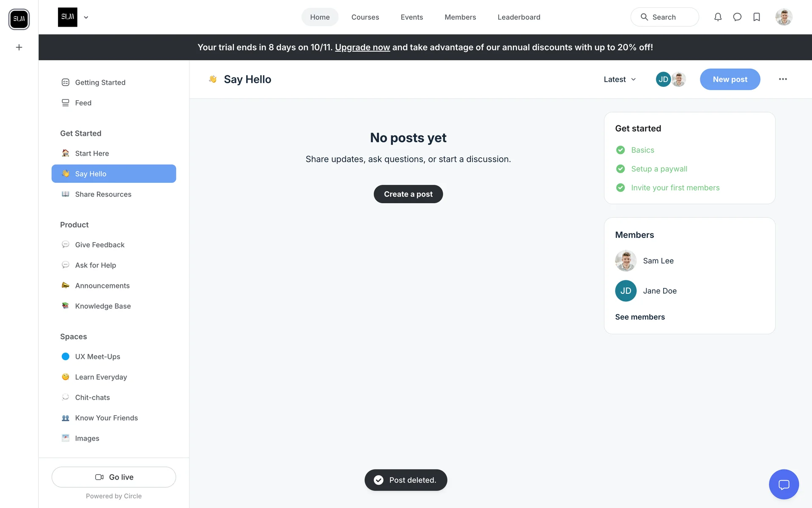Open direct messages chat bubble icon
This screenshot has width=812, height=508.
click(x=737, y=17)
